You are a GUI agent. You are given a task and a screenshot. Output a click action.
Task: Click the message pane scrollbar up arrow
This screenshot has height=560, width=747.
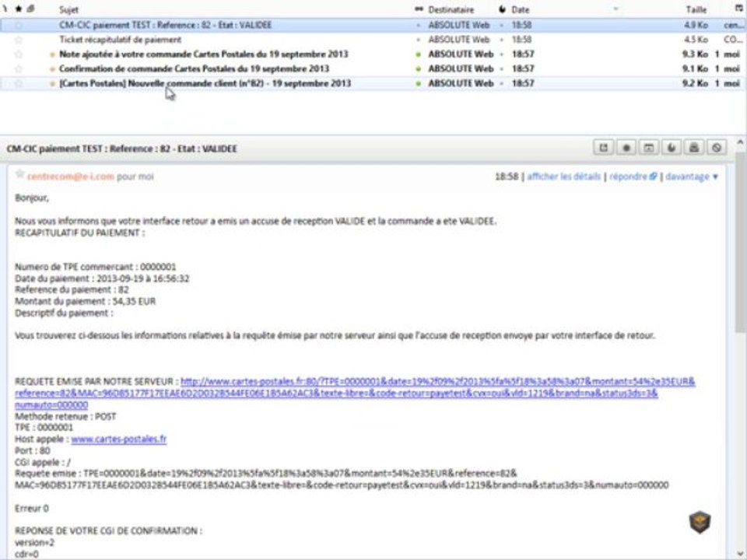(740, 142)
